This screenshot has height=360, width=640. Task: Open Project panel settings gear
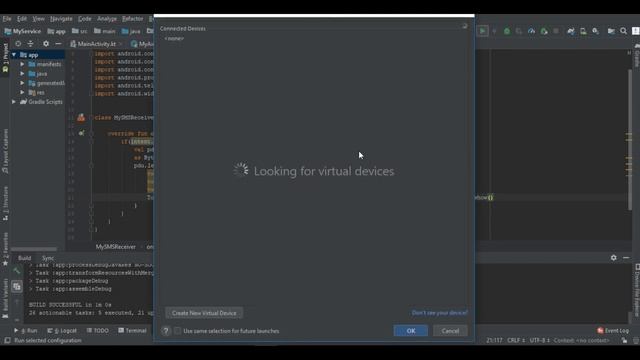46,44
